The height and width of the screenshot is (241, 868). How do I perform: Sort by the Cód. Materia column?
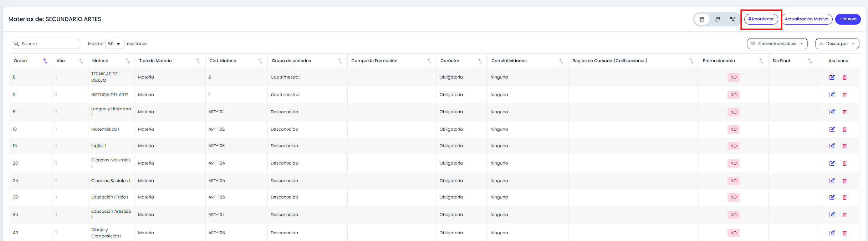pos(236,61)
